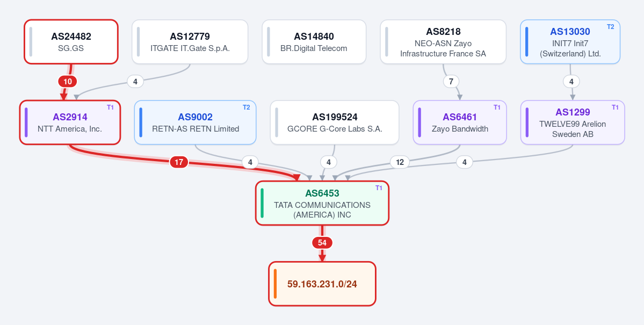This screenshot has height=325, width=644.
Task: Click the AS6461 Zayo Bandwidth node
Action: 460,122
